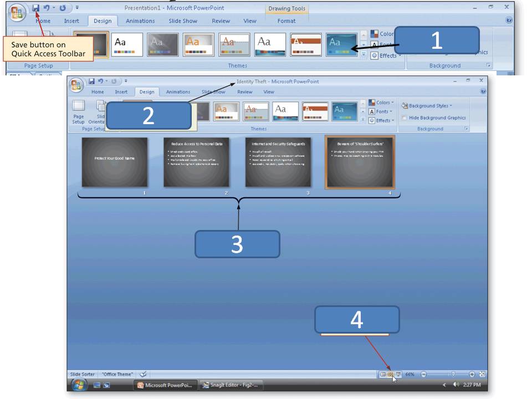This screenshot has width=532, height=399.
Task: Start Slide Show from status bar button
Action: [x=398, y=374]
